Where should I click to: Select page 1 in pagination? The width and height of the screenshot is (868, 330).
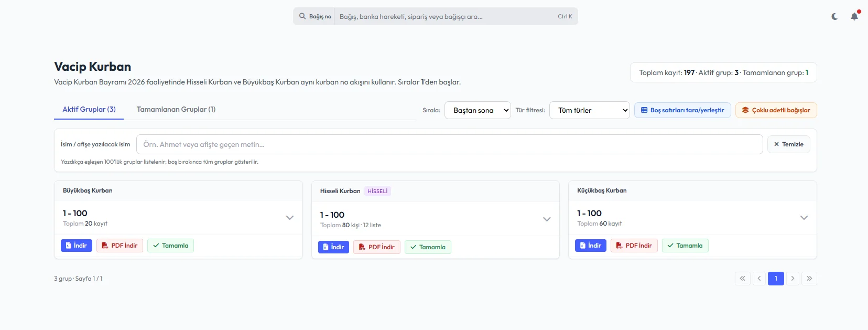click(x=776, y=279)
